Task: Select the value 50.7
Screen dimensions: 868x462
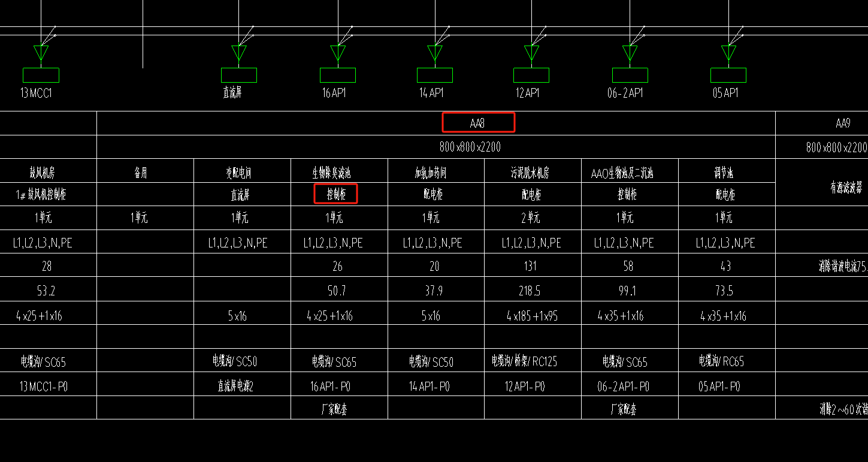Action: click(337, 291)
